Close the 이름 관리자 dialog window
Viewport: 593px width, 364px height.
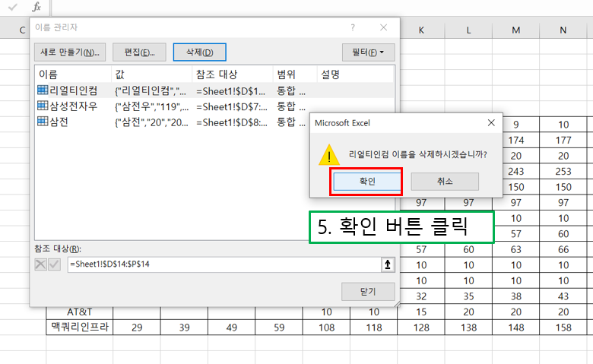tap(383, 27)
